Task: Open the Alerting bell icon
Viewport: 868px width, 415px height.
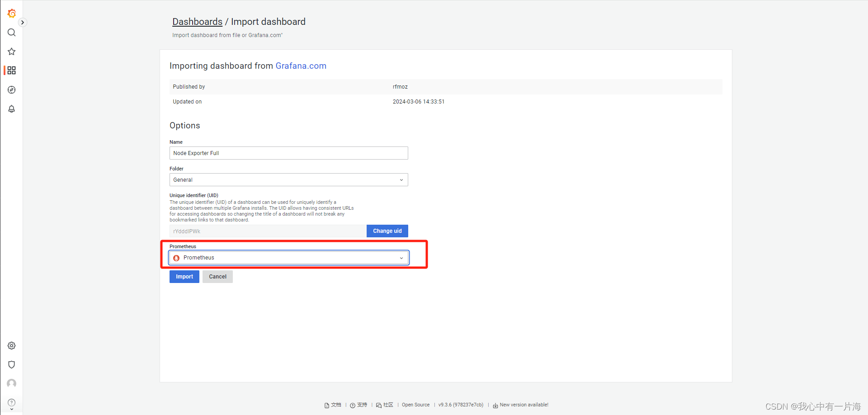Action: 12,109
